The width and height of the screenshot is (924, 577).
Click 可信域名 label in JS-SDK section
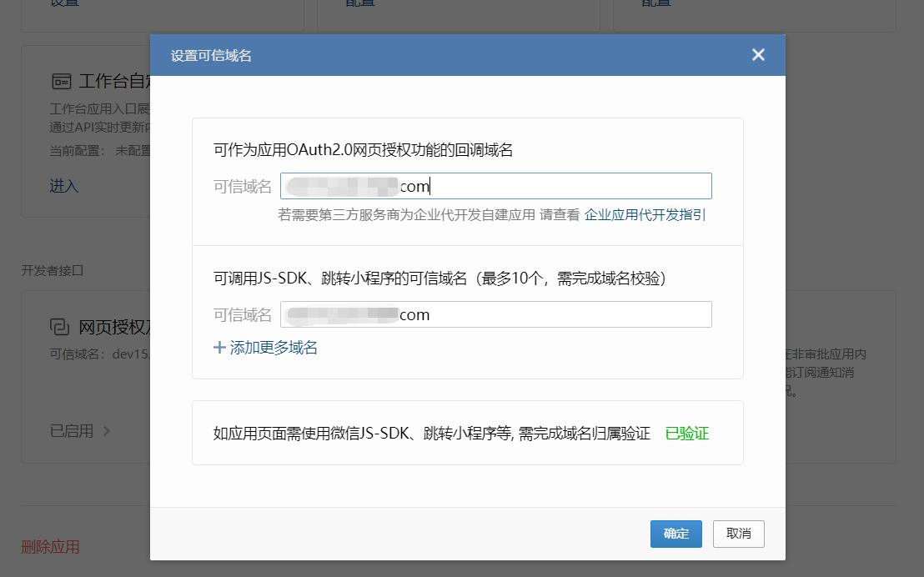coord(242,315)
